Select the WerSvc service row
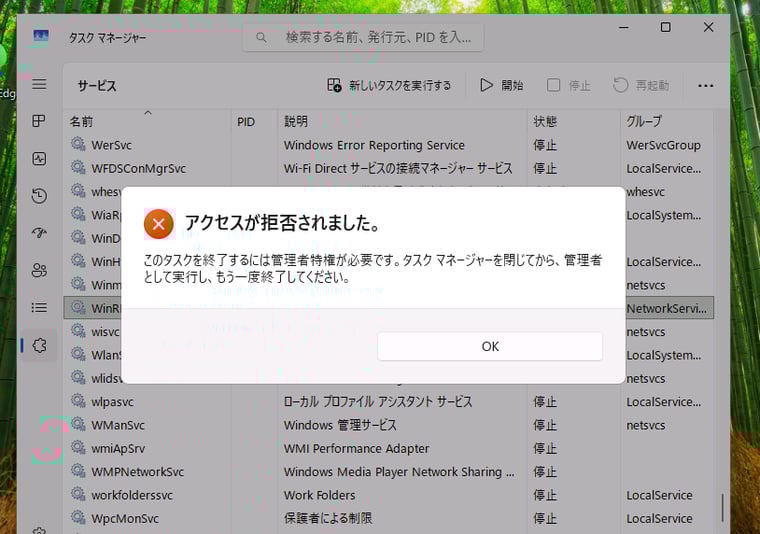The width and height of the screenshot is (760, 534). 389,145
